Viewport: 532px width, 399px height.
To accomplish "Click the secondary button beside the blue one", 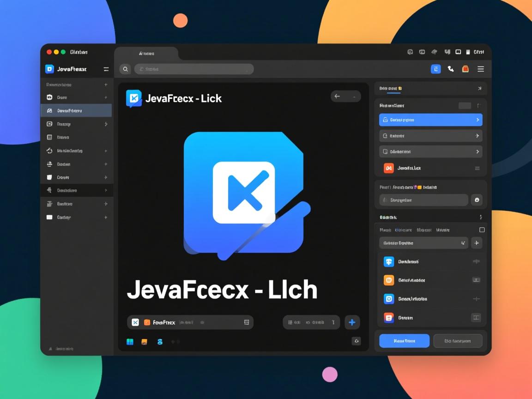I will tap(458, 340).
